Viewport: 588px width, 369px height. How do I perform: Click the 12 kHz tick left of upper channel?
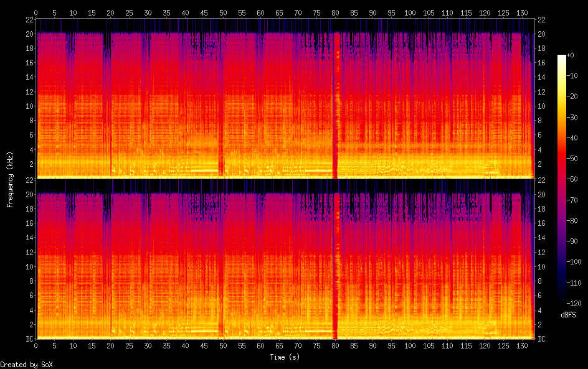29,91
